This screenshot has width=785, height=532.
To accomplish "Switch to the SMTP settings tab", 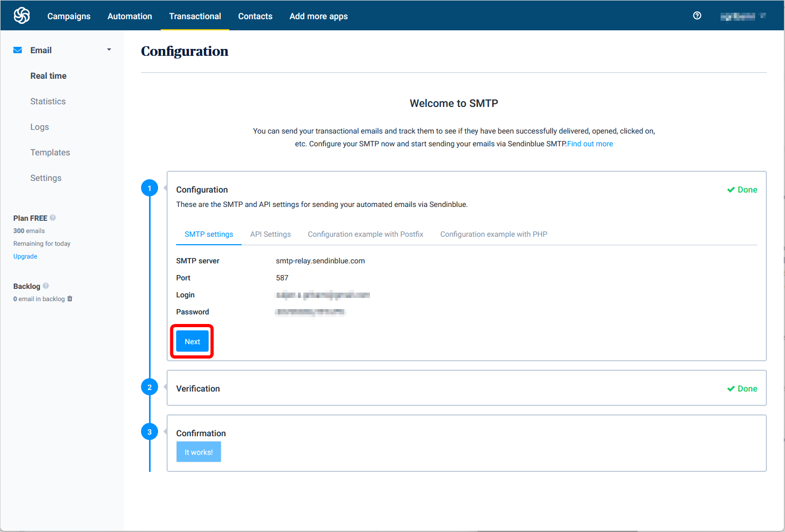I will coord(209,234).
